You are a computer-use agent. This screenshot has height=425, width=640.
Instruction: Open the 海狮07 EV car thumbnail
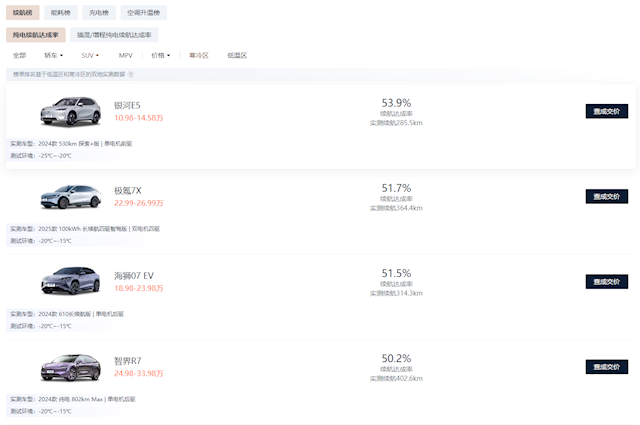71,281
